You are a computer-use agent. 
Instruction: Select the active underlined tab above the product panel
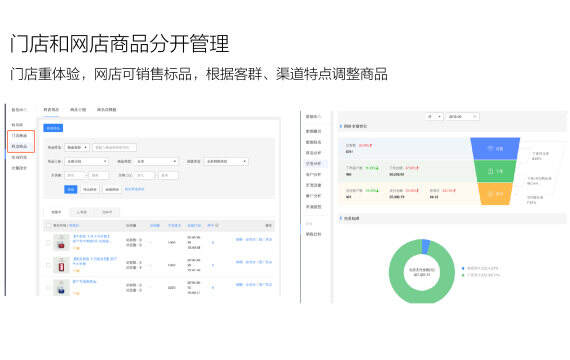pyautogui.click(x=51, y=109)
